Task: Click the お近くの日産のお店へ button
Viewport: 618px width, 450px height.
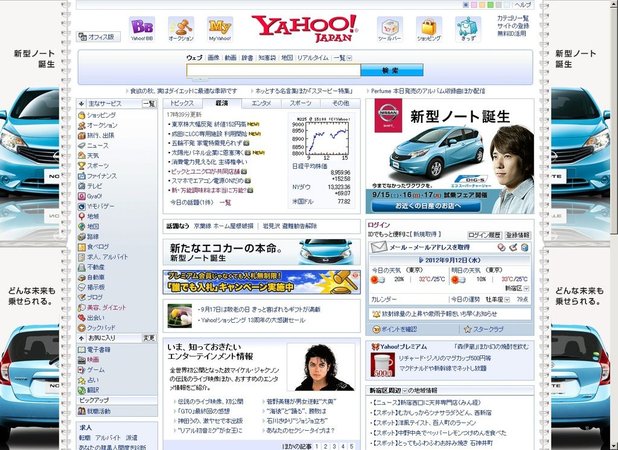Action: click(x=428, y=206)
